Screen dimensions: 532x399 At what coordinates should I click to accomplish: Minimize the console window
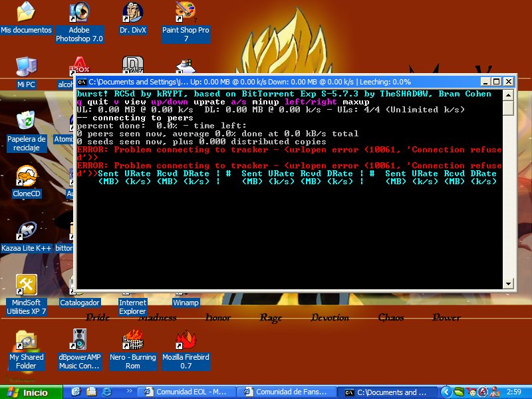[x=486, y=82]
